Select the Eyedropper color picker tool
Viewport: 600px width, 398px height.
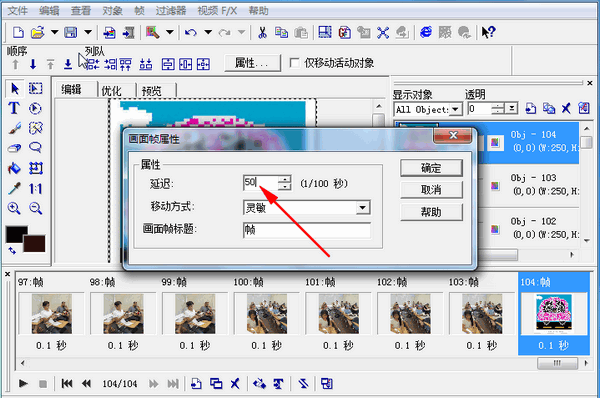[x=14, y=188]
